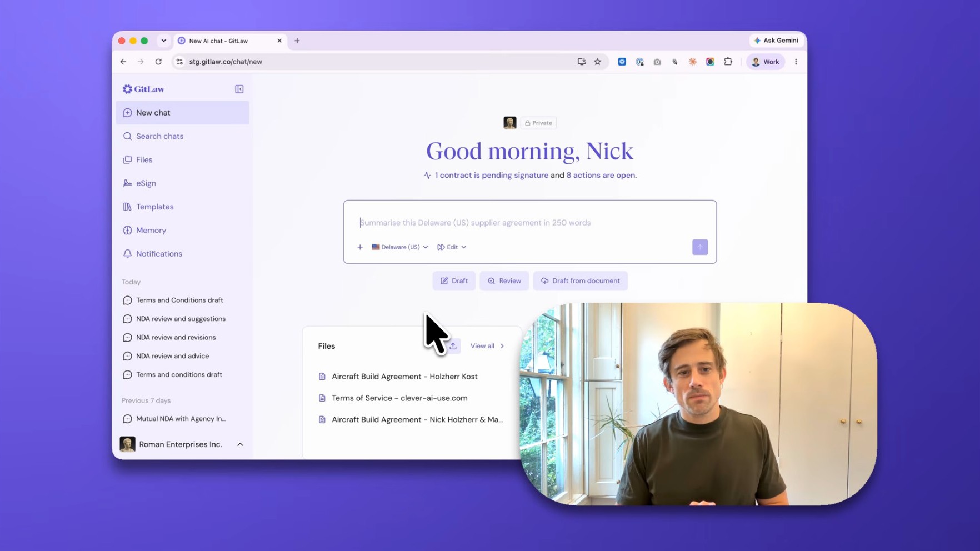Viewport: 980px width, 551px height.
Task: Click the upload icon in Files card
Action: point(453,346)
